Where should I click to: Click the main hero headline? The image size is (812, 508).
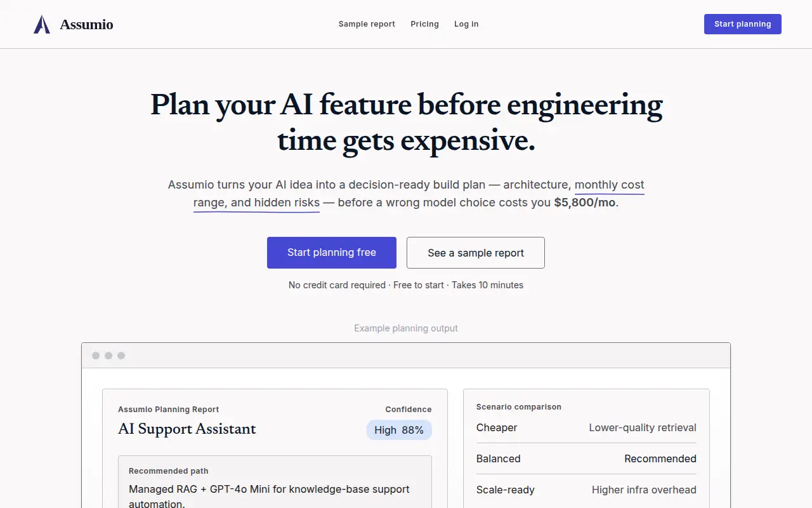click(406, 123)
